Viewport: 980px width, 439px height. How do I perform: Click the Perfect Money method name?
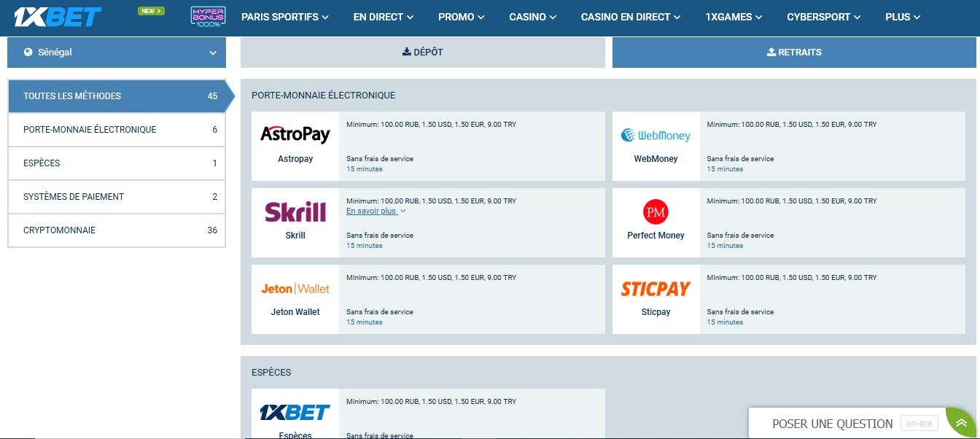[656, 236]
